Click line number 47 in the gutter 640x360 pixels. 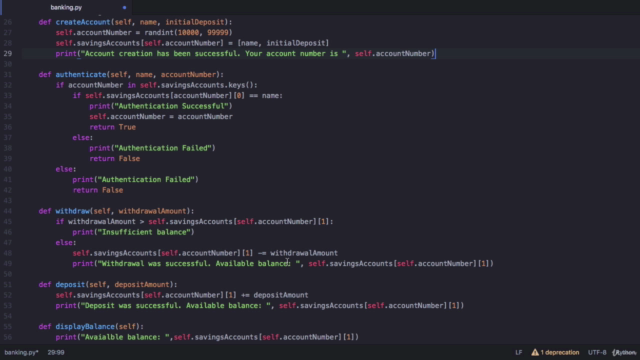[x=8, y=242]
